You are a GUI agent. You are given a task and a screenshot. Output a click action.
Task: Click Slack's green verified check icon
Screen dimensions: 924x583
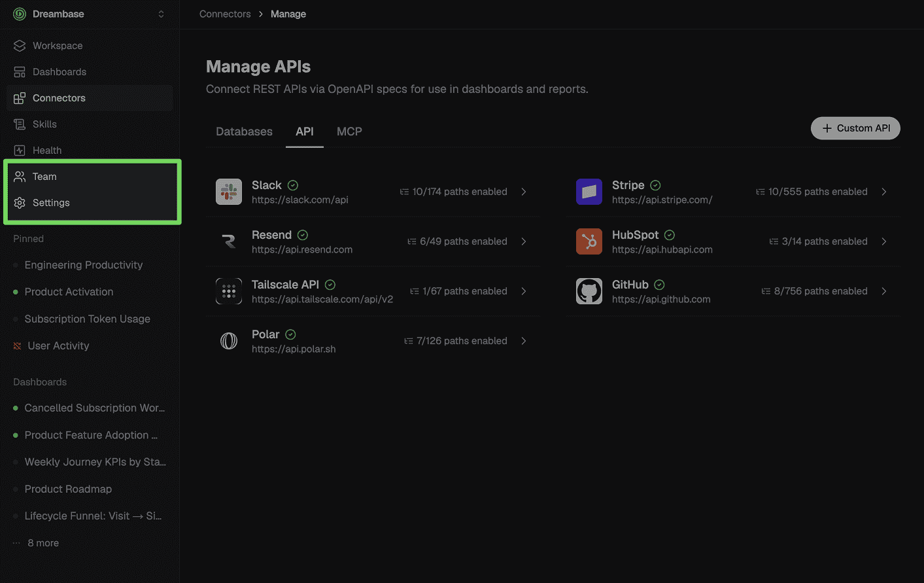(x=293, y=185)
